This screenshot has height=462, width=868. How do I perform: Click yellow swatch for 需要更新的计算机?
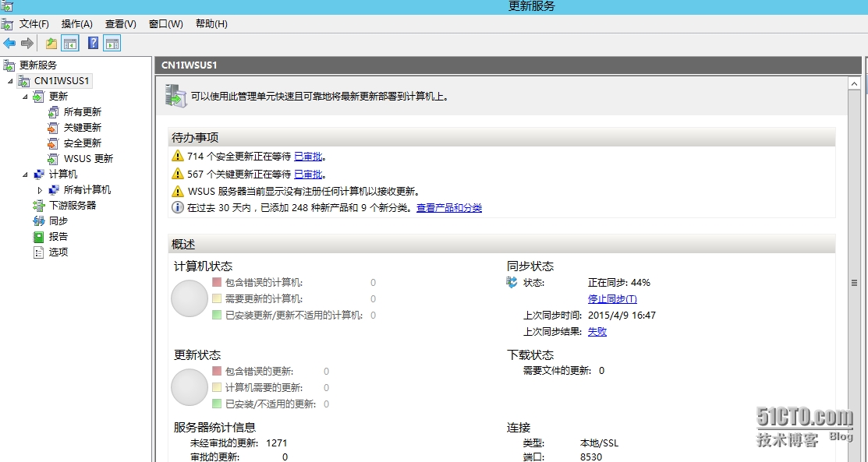217,298
